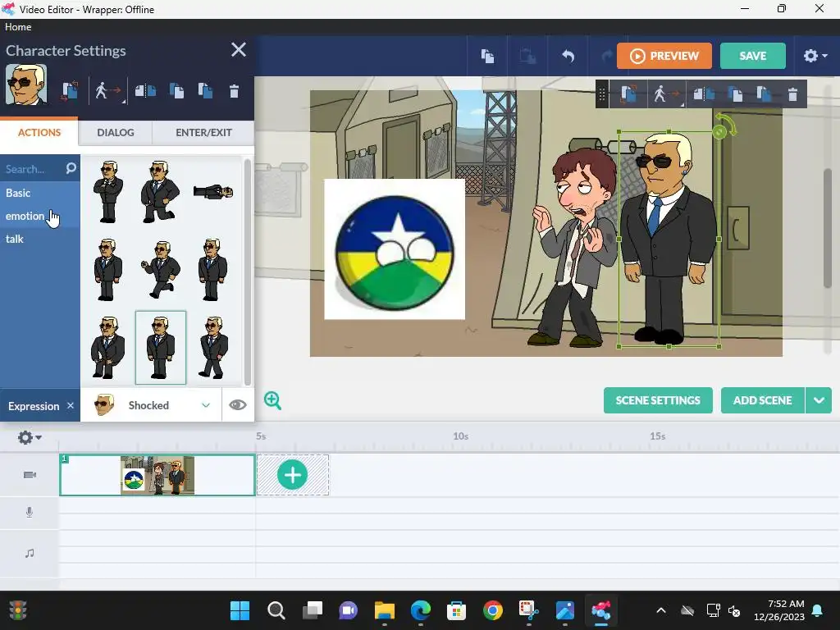Image resolution: width=840 pixels, height=630 pixels.
Task: Select the highlighted standing action thumbnail
Action: click(x=161, y=348)
